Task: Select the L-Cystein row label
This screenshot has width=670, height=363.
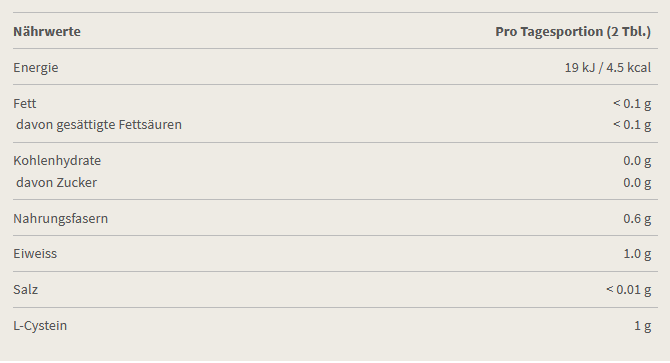Action: pyautogui.click(x=40, y=326)
